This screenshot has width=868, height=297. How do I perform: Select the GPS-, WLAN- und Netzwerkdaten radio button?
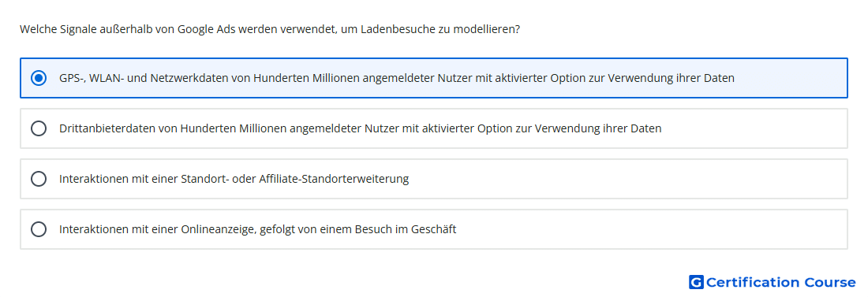click(x=38, y=78)
